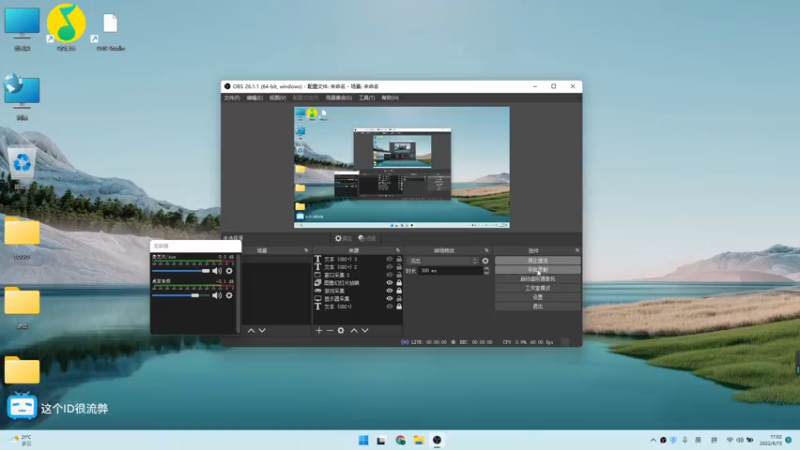
Task: Pop out the 控件 dock panel
Action: [577, 251]
